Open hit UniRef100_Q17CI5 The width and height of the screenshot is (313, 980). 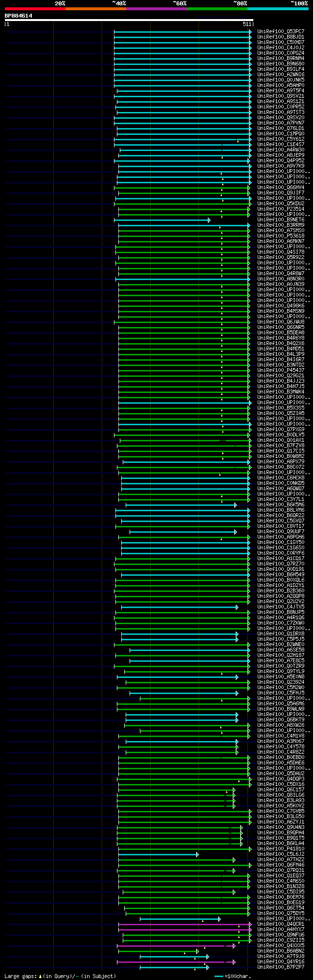point(281,451)
